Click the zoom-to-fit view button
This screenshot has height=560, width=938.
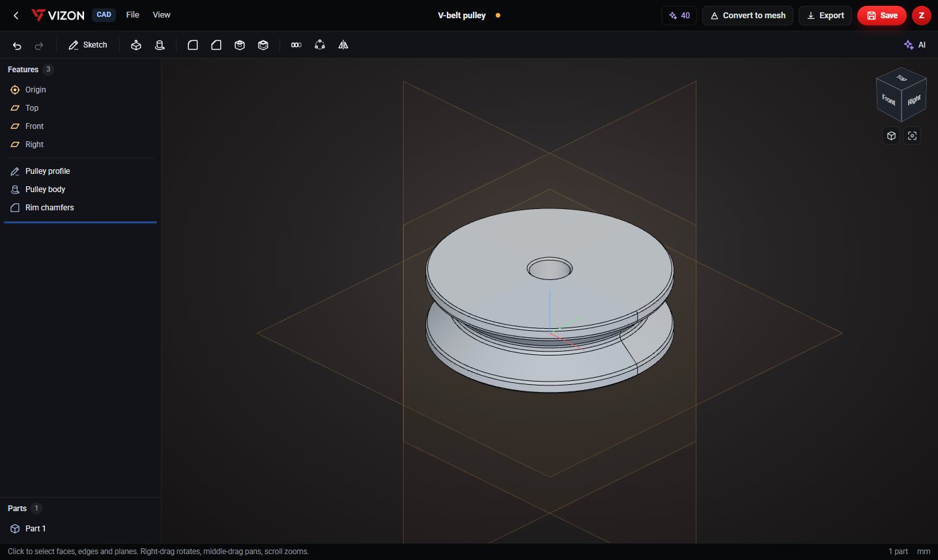click(912, 135)
